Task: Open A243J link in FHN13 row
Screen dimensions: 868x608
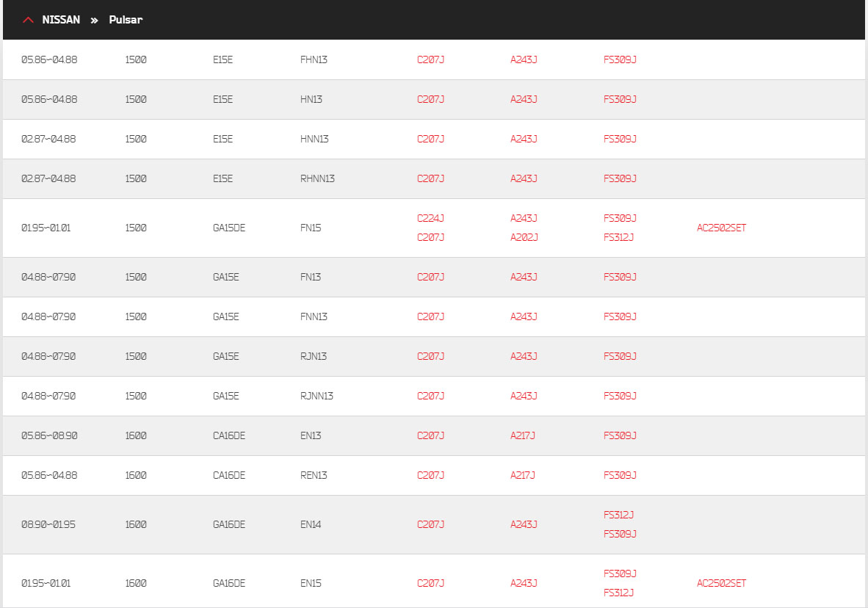Action: 524,59
